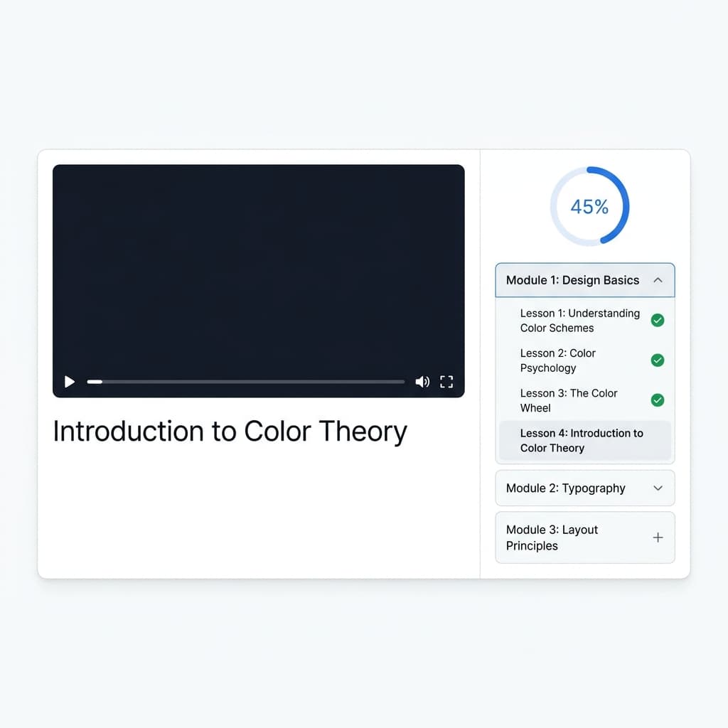
Task: Click the dark video player area
Action: [x=259, y=281]
